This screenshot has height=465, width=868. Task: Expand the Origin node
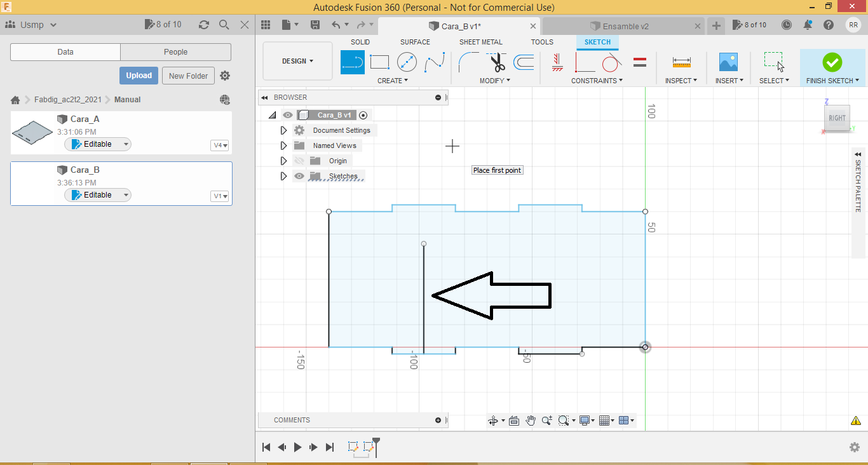[283, 161]
